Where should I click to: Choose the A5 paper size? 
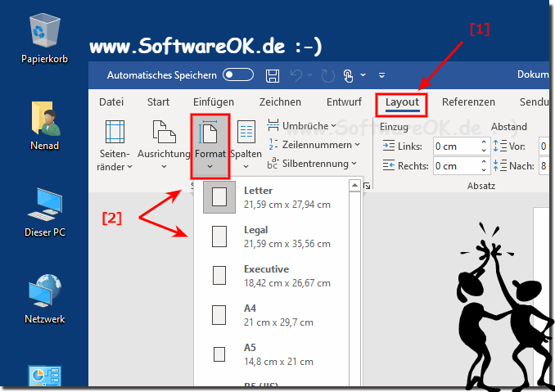pyautogui.click(x=272, y=354)
